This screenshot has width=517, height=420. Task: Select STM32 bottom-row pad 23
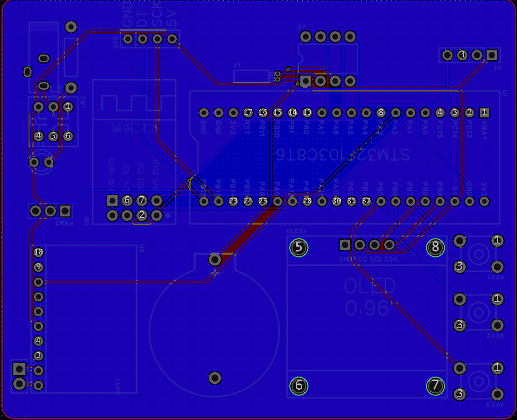point(233,201)
